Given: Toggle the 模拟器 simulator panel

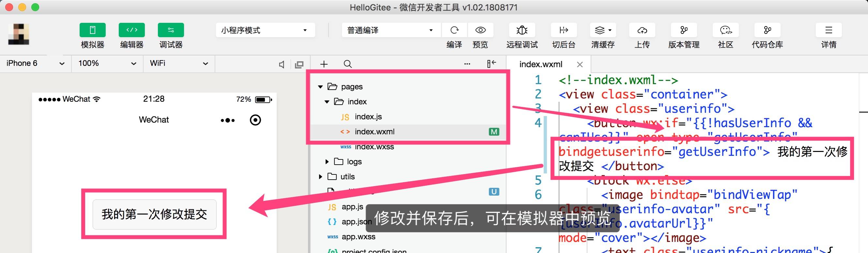Looking at the screenshot, I should (92, 30).
